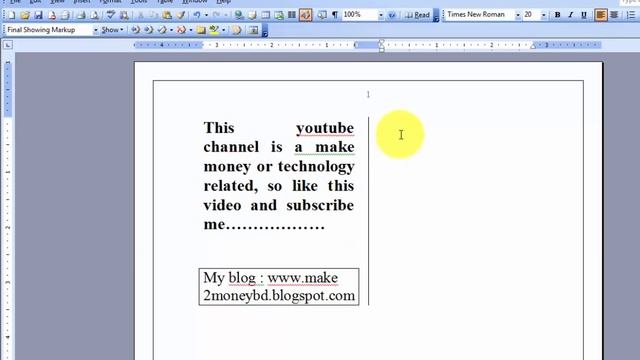Click the bullets list icon
The image size is (640, 360).
tap(631, 15)
